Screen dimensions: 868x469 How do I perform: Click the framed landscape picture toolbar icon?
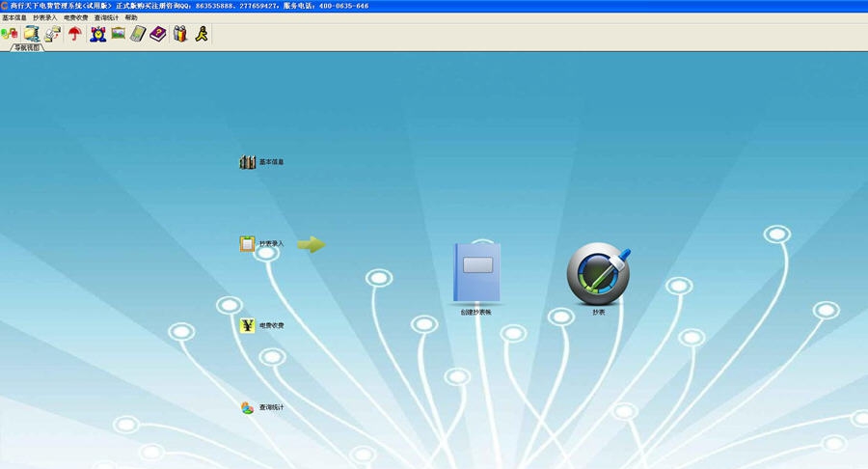pos(118,34)
